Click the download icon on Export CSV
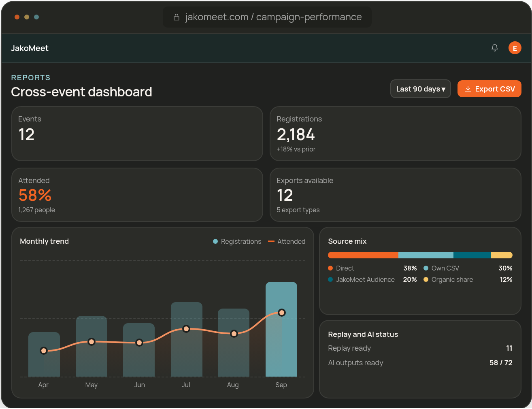 click(468, 89)
